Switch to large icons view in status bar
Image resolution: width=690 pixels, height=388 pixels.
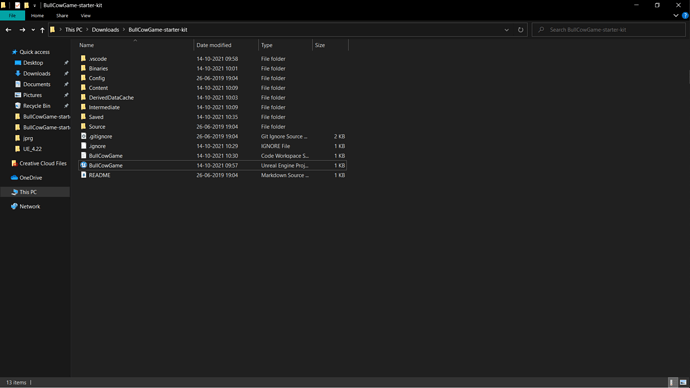(683, 382)
